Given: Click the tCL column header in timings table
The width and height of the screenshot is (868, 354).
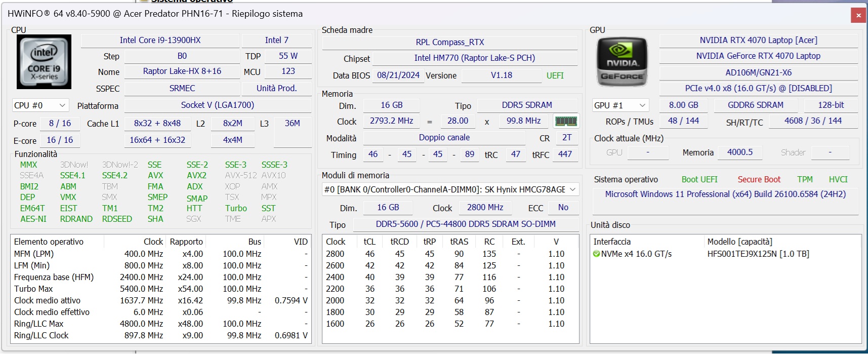Looking at the screenshot, I should coord(369,242).
